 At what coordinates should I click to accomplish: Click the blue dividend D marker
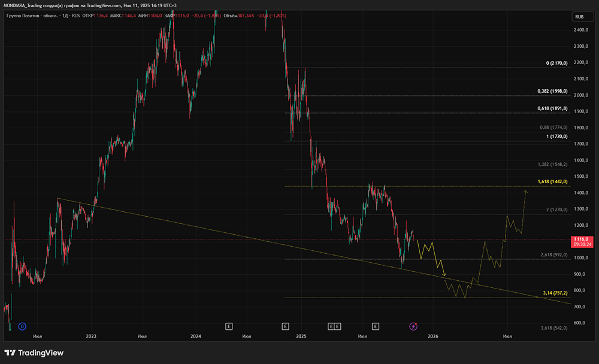coord(22,326)
